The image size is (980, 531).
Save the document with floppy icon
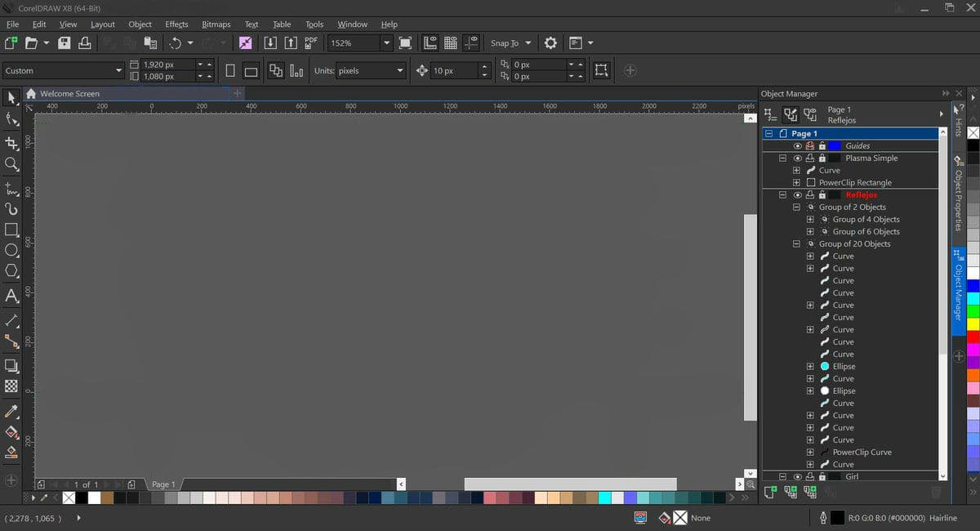click(65, 42)
